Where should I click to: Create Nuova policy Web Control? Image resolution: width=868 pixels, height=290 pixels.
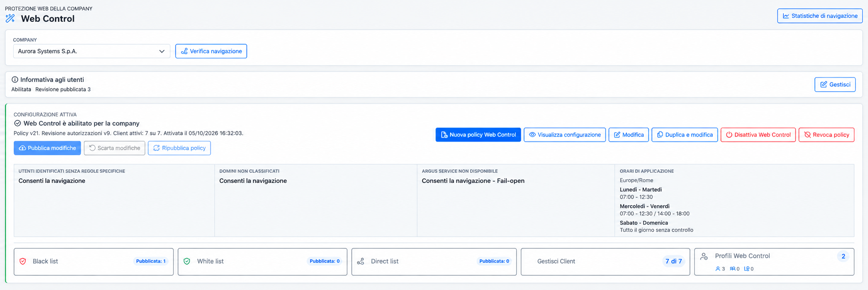click(478, 135)
